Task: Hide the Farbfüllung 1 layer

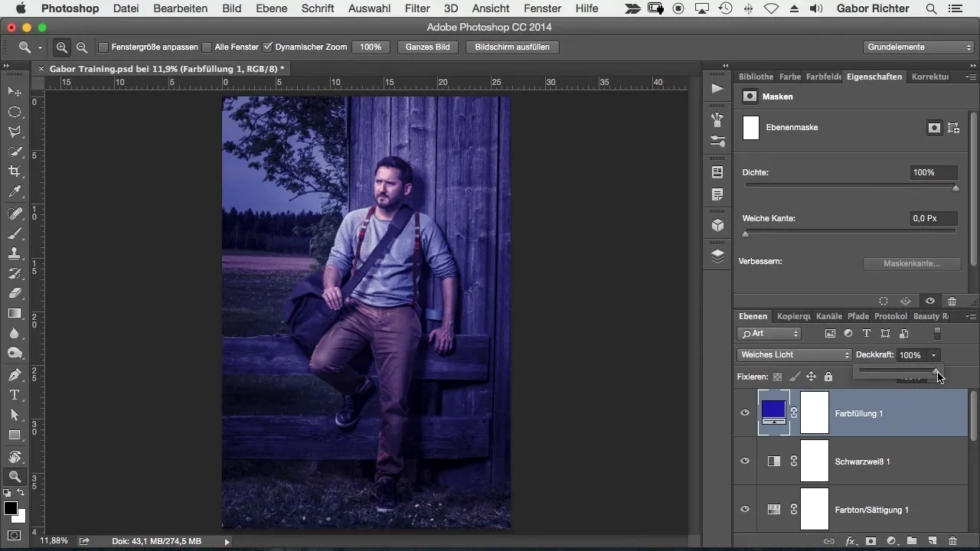Action: [744, 413]
